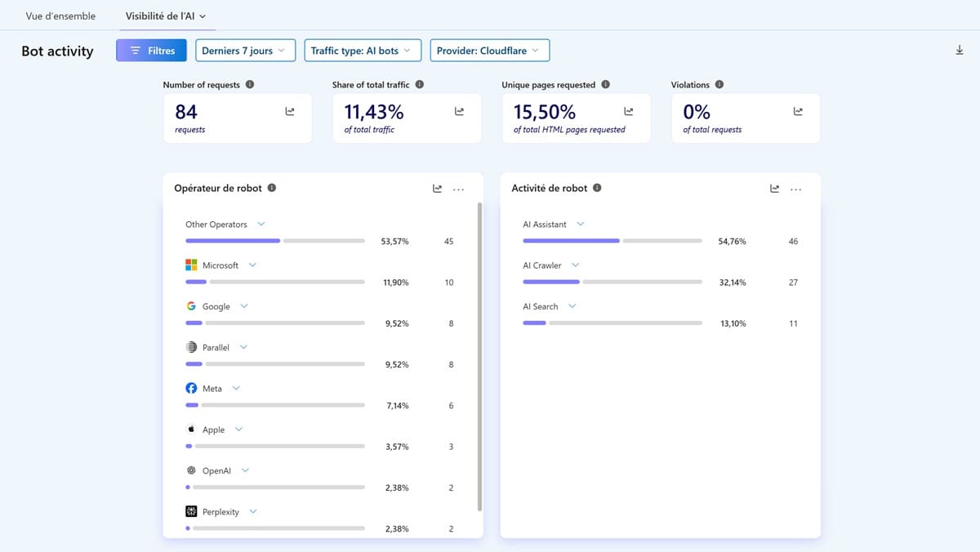This screenshot has height=552, width=980.
Task: Click the Bot activity heading
Action: 57,51
